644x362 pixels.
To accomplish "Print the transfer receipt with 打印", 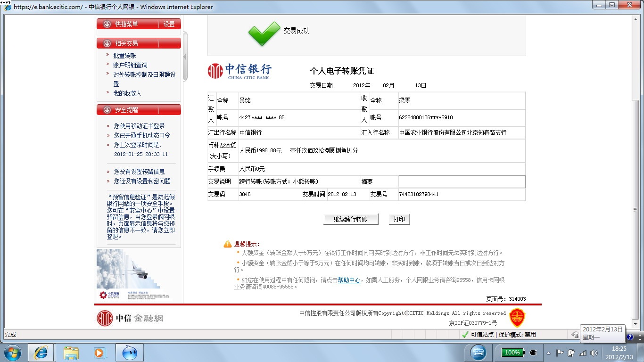I will [399, 219].
